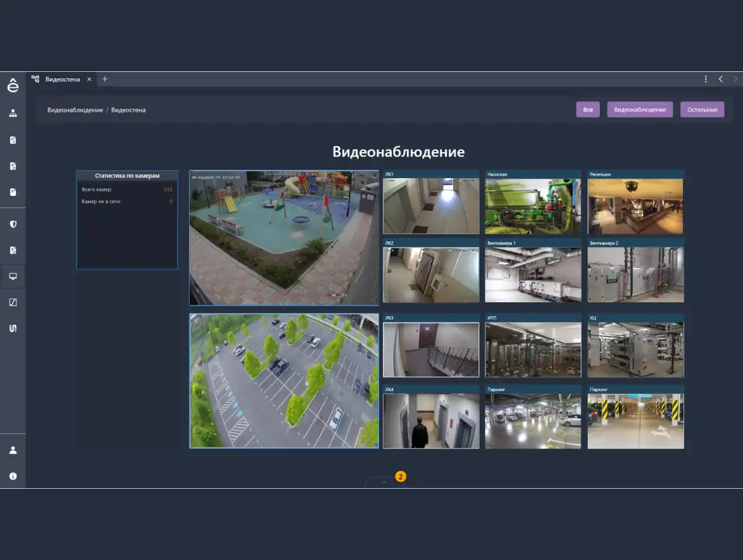Open the shield security icon in sidebar
The image size is (743, 560).
[13, 225]
